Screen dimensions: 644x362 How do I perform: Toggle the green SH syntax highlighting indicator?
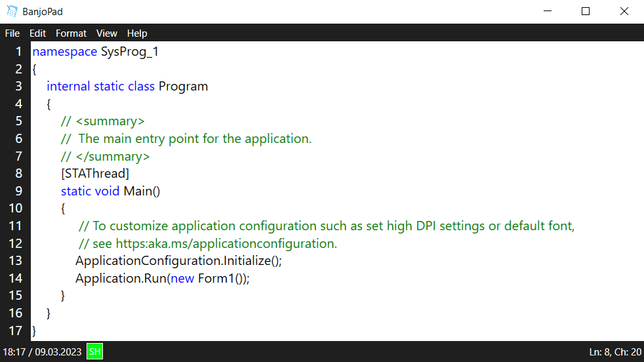tap(95, 352)
